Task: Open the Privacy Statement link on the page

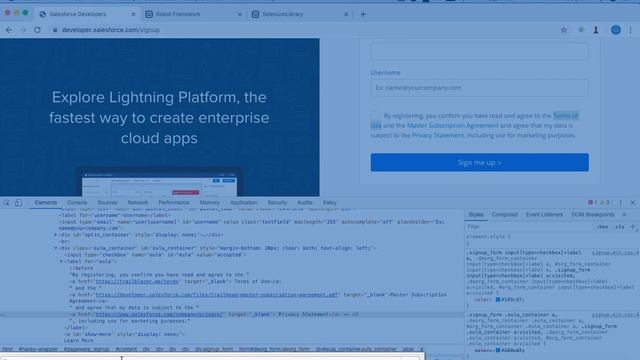Action: tap(438, 136)
